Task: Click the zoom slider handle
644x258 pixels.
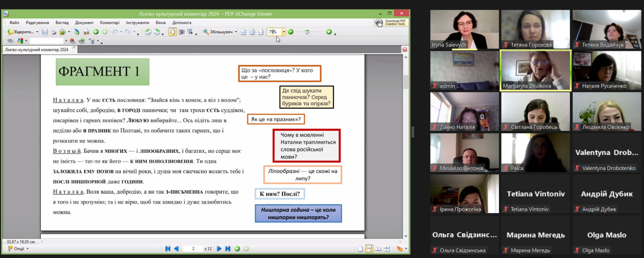Action: coord(307,32)
